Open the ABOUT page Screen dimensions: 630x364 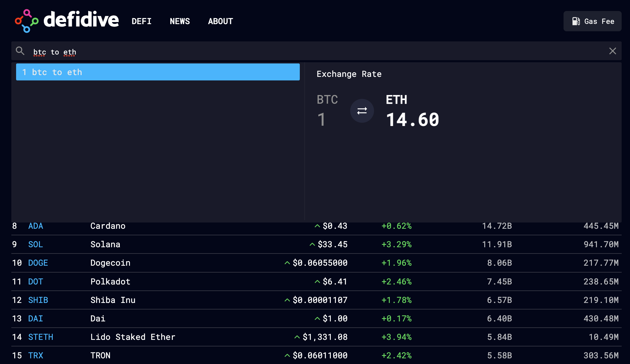tap(221, 21)
